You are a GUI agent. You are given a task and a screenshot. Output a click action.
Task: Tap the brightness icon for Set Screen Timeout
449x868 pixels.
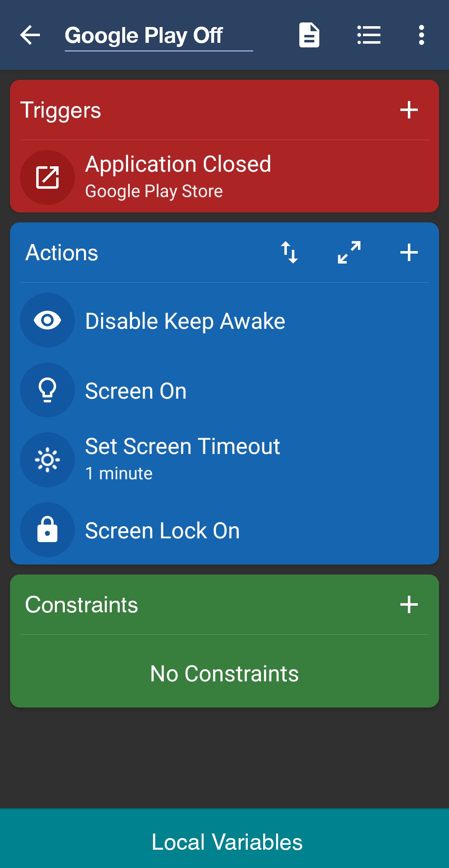click(47, 460)
